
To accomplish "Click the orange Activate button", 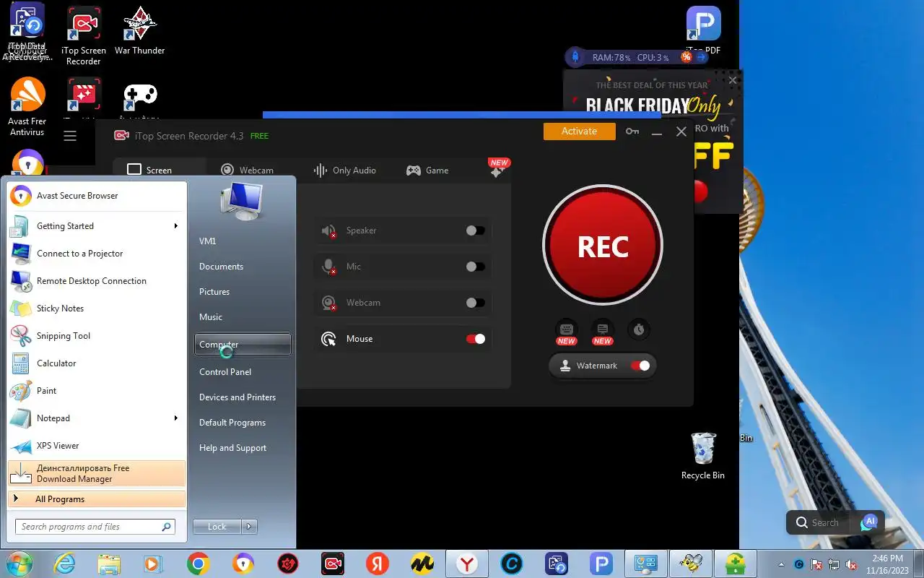I will 579,131.
